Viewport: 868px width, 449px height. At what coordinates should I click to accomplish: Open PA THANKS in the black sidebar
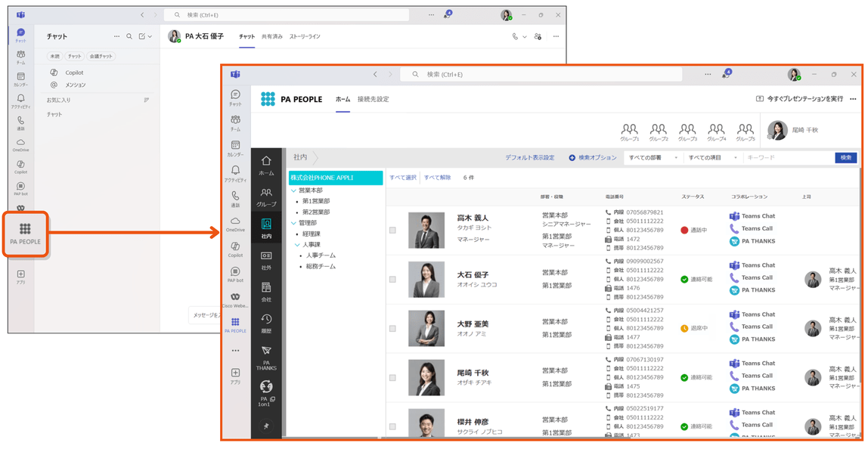point(266,358)
